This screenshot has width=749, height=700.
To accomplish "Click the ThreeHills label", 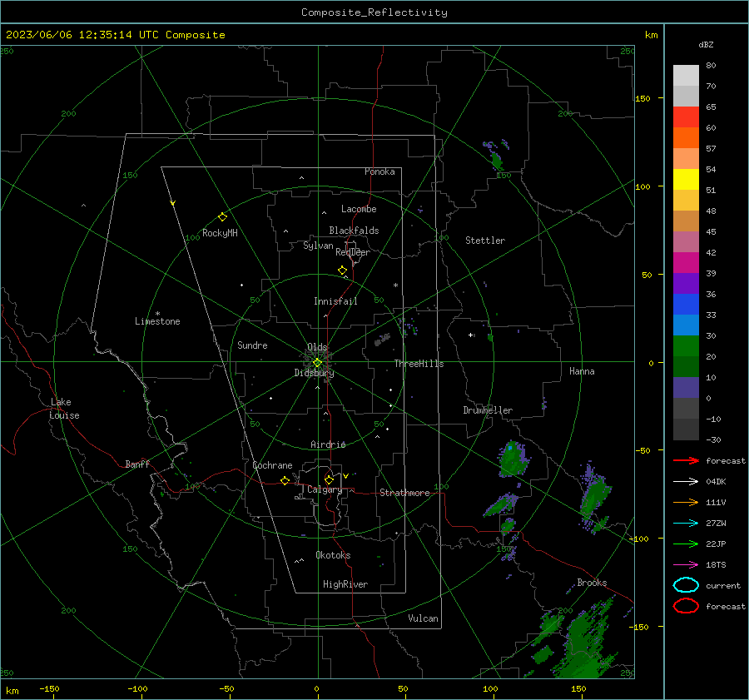I will tap(419, 364).
